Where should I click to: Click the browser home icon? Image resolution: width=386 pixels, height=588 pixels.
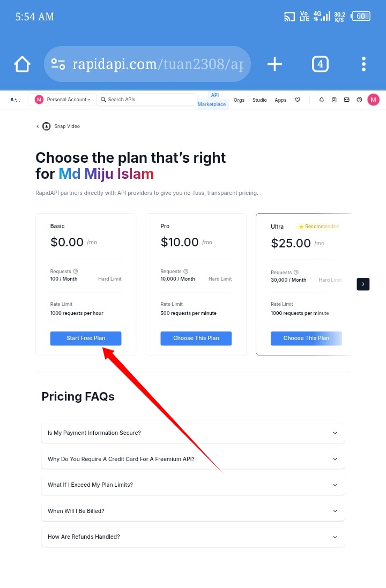coord(23,65)
